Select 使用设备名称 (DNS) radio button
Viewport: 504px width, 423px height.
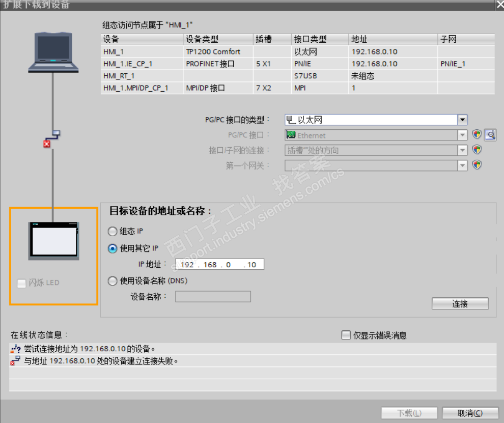112,281
